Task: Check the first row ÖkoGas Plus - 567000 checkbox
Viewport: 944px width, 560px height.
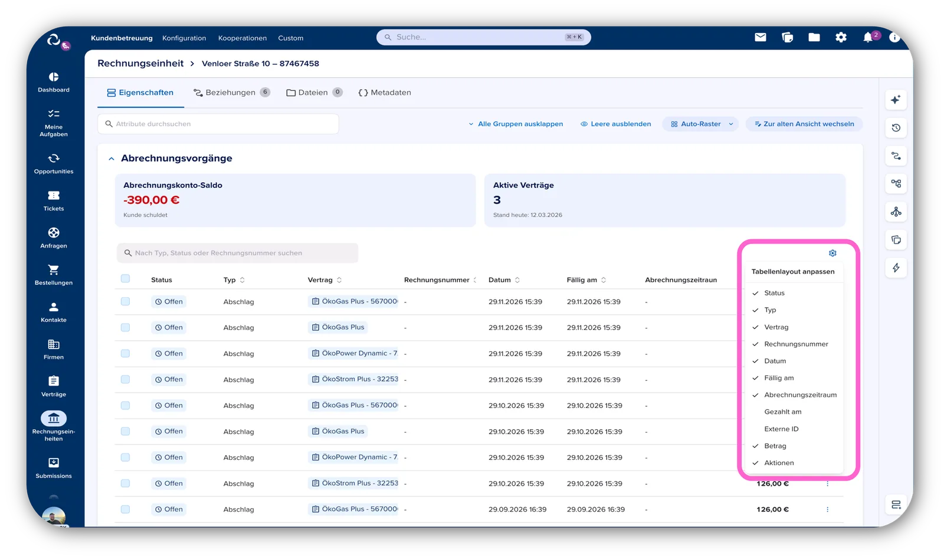Action: point(125,301)
